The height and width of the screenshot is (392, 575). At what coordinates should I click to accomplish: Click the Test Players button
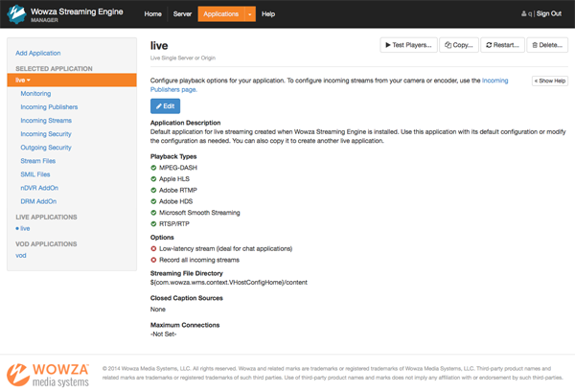(x=408, y=45)
